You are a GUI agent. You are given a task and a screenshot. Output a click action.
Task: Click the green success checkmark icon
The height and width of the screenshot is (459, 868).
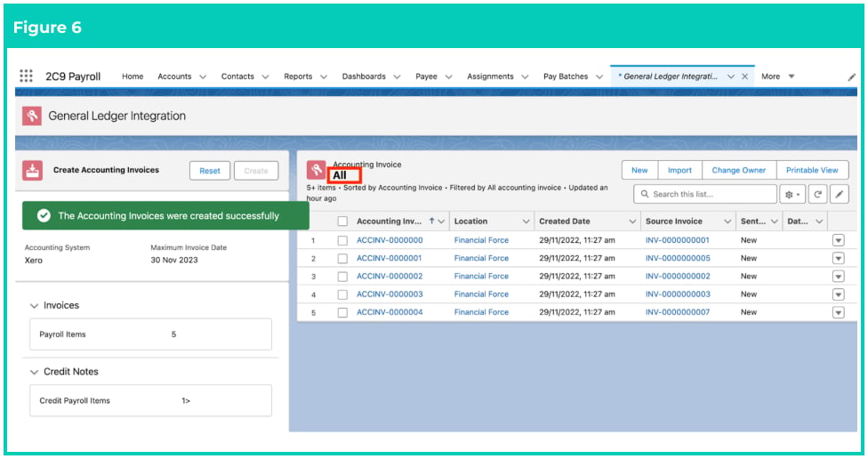(44, 216)
